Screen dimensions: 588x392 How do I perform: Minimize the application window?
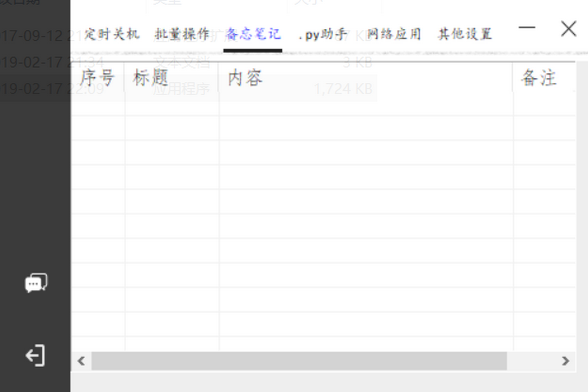[x=526, y=27]
